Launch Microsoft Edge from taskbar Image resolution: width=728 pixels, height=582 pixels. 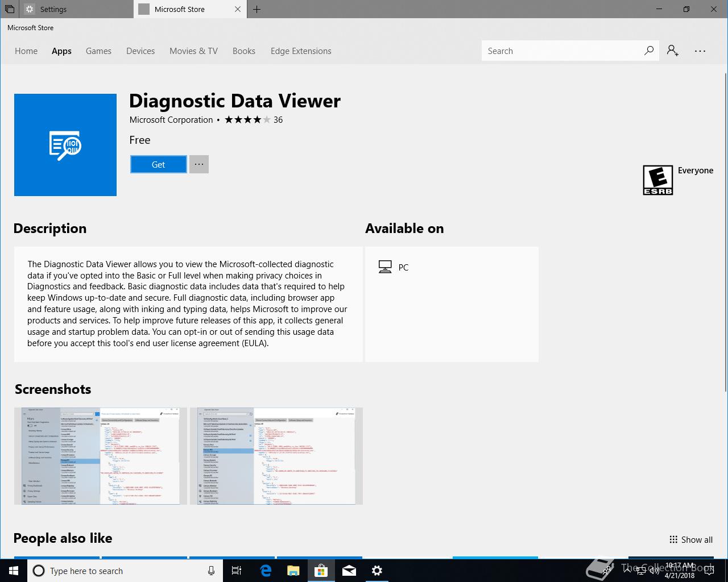265,571
